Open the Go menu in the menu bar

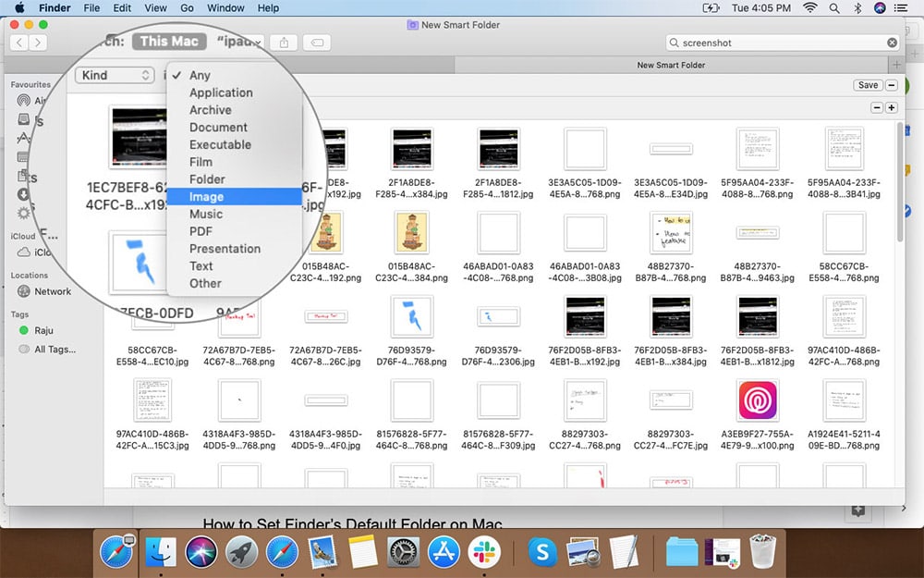187,7
